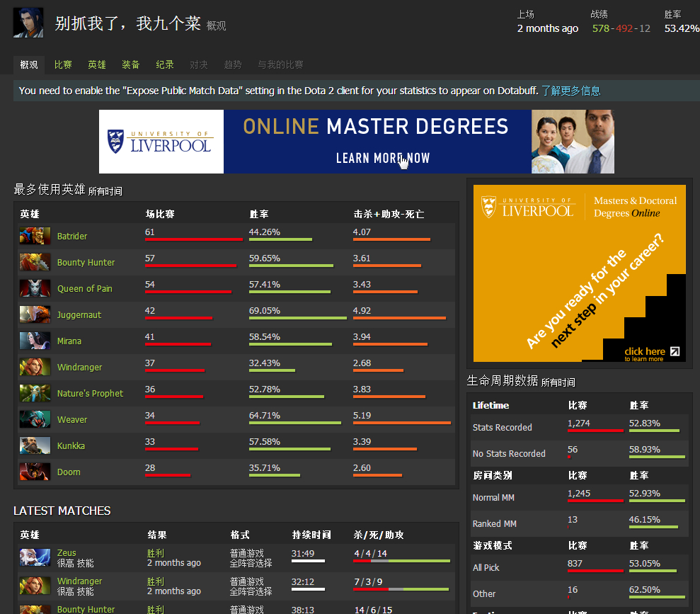The height and width of the screenshot is (614, 700).
Task: View the Kunkka hero portrait icon
Action: 35,445
